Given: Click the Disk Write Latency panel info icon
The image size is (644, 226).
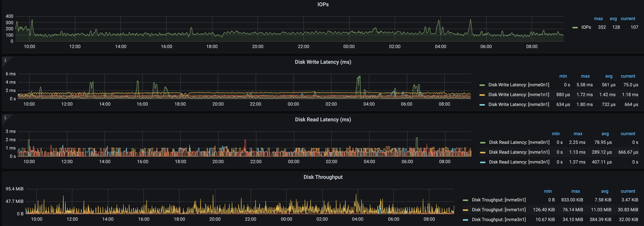Looking at the screenshot, I should (x=5, y=60).
